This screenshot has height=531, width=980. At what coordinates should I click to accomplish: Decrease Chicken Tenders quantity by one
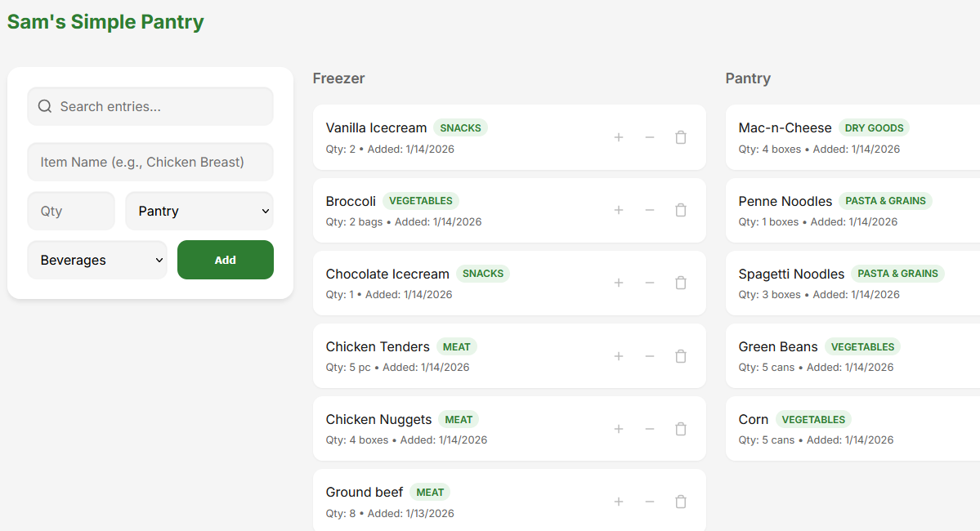click(650, 356)
